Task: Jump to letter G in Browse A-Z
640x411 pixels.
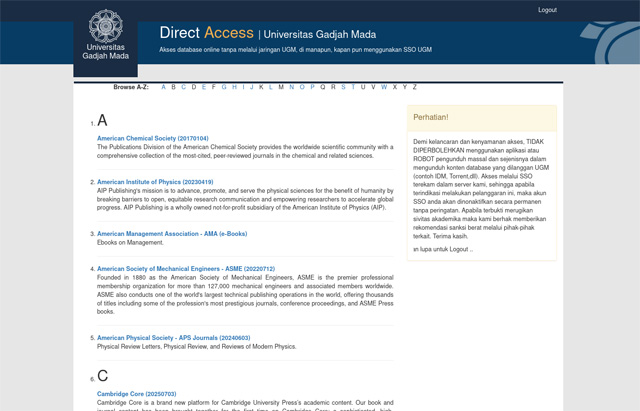Action: [x=224, y=87]
